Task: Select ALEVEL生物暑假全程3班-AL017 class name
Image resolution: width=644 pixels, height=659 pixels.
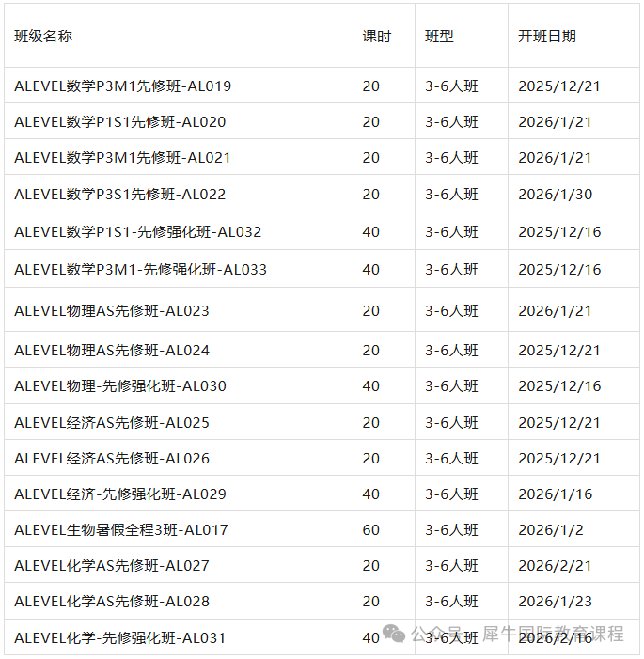Action: (121, 529)
